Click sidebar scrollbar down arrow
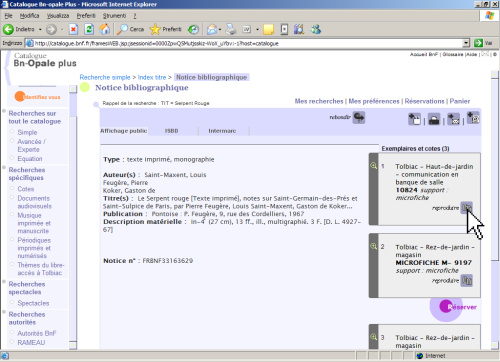500x362 pixels. 73,345
